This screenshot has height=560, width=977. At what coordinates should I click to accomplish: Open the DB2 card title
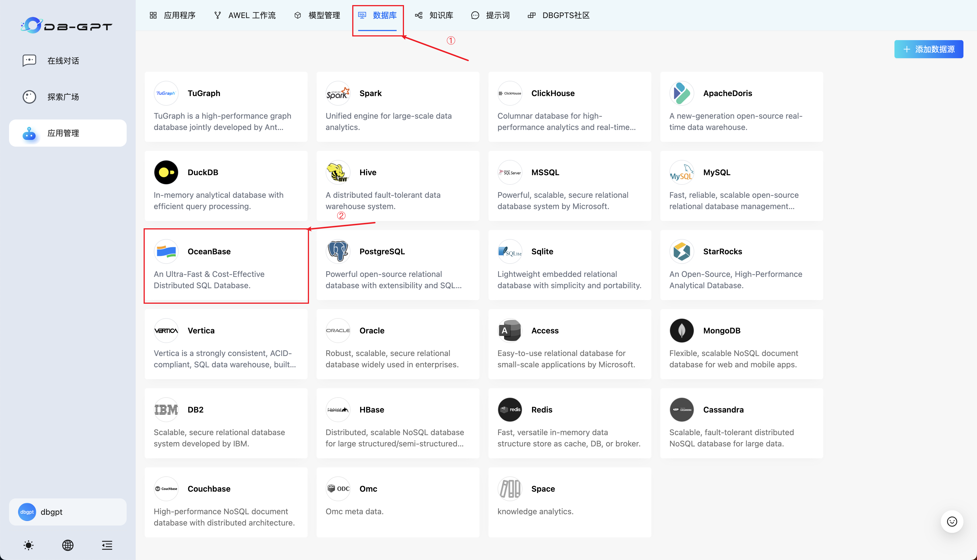(195, 410)
